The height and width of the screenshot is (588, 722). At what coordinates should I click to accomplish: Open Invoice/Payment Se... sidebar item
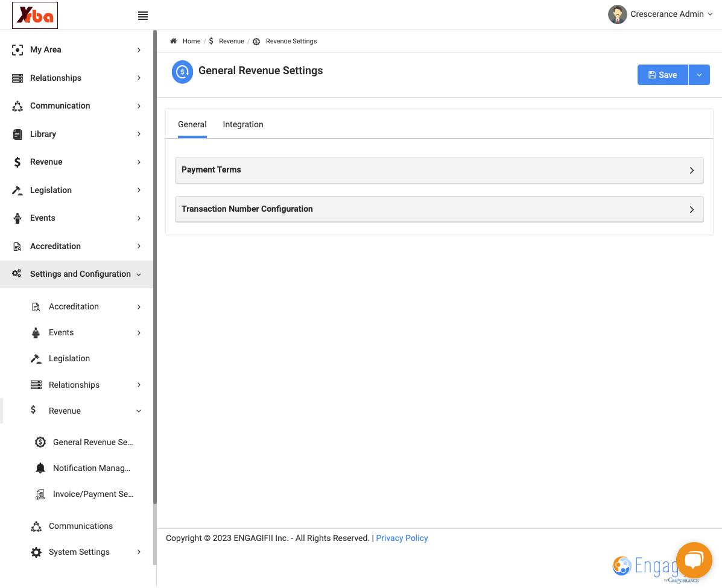click(93, 494)
